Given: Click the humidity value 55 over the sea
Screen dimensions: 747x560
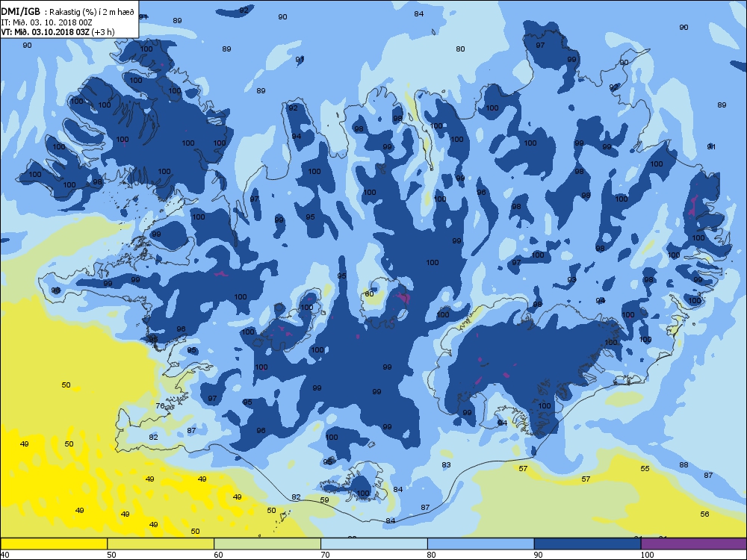Looking at the screenshot, I should tap(645, 469).
